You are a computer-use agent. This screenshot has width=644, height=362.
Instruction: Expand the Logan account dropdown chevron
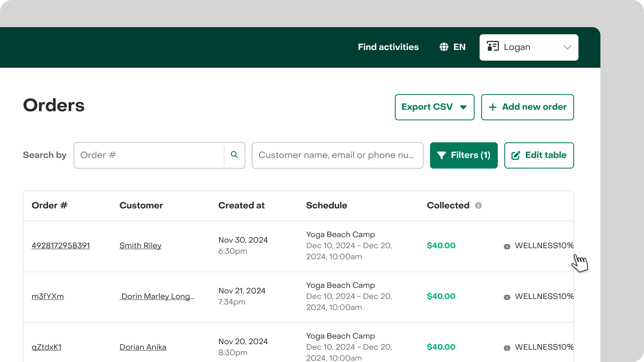click(x=567, y=47)
